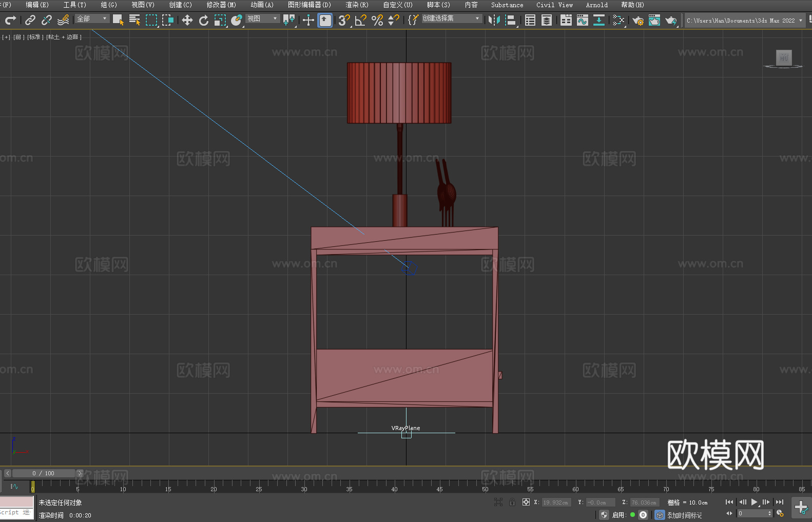This screenshot has height=522, width=812.
Task: Open the Graph Editors menu
Action: point(309,5)
